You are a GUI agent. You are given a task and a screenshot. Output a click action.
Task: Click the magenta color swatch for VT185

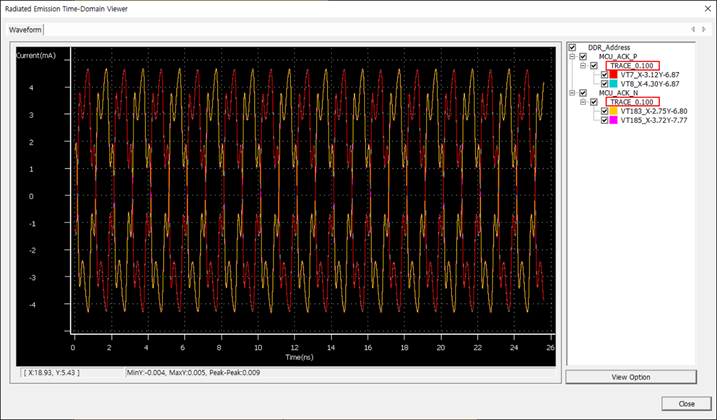coord(615,120)
